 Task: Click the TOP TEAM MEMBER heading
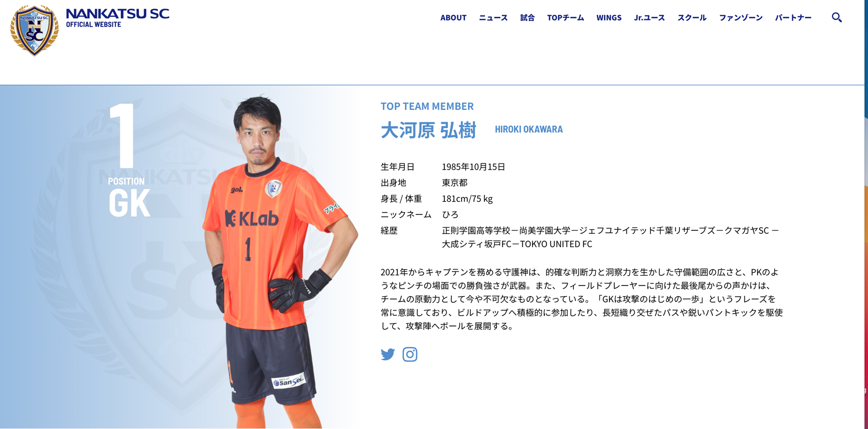click(427, 106)
